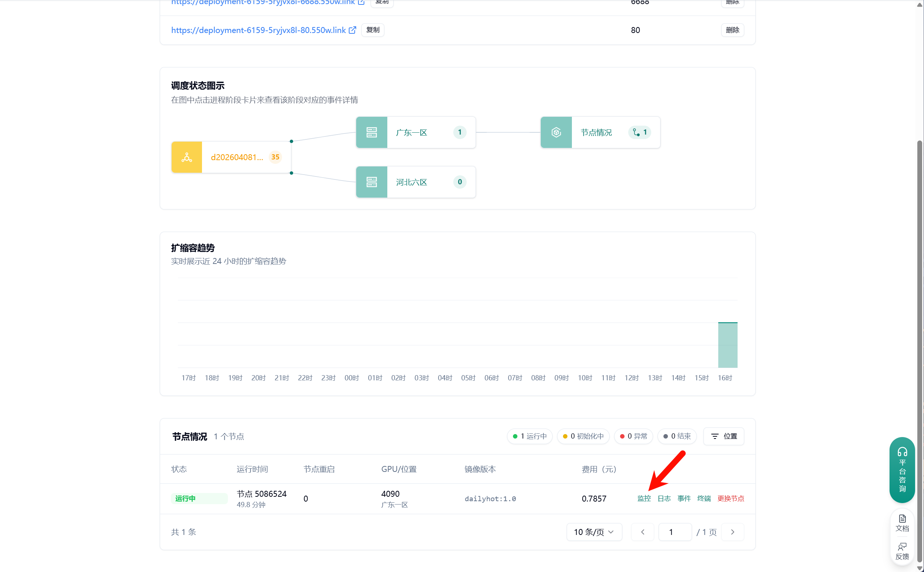Click the page number input field
924x572 pixels.
point(675,532)
